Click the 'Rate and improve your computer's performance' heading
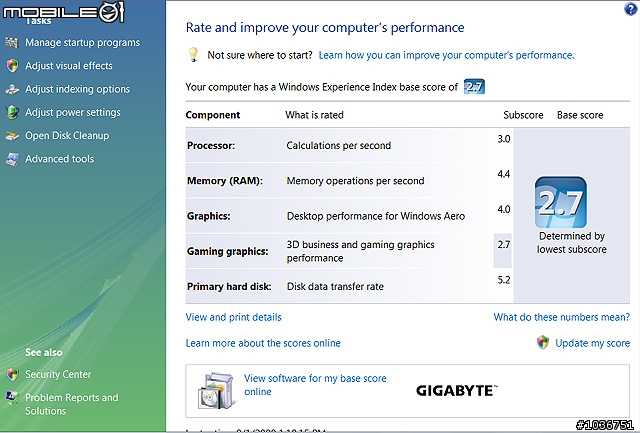This screenshot has height=433, width=640. pyautogui.click(x=325, y=27)
